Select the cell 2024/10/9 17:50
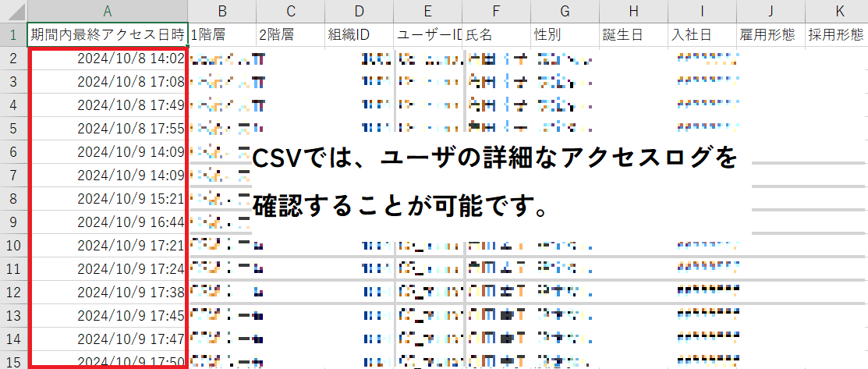The width and height of the screenshot is (868, 369). click(x=108, y=359)
